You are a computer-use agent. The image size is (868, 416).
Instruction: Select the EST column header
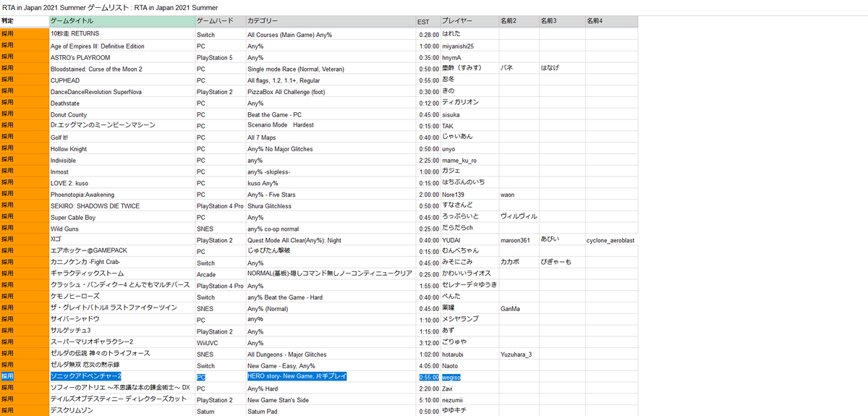point(427,22)
